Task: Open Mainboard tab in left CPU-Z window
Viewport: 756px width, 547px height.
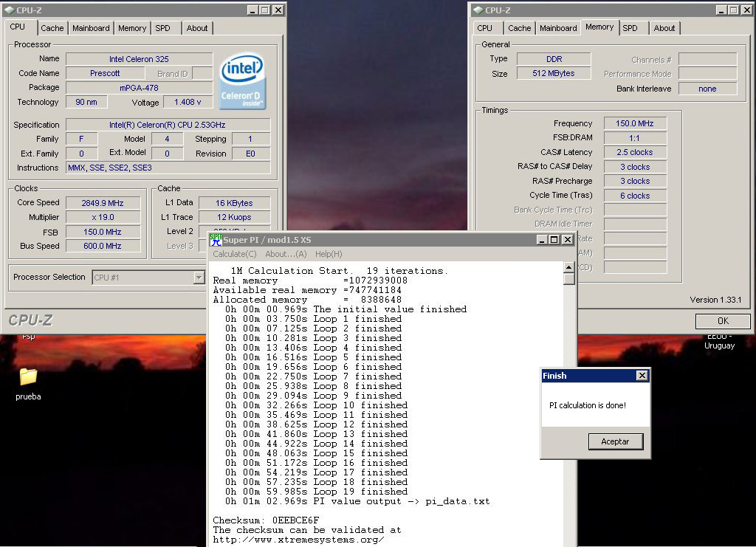Action: pos(91,28)
